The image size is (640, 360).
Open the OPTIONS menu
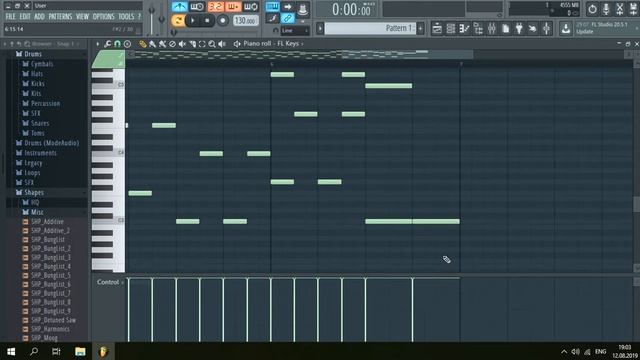click(104, 17)
